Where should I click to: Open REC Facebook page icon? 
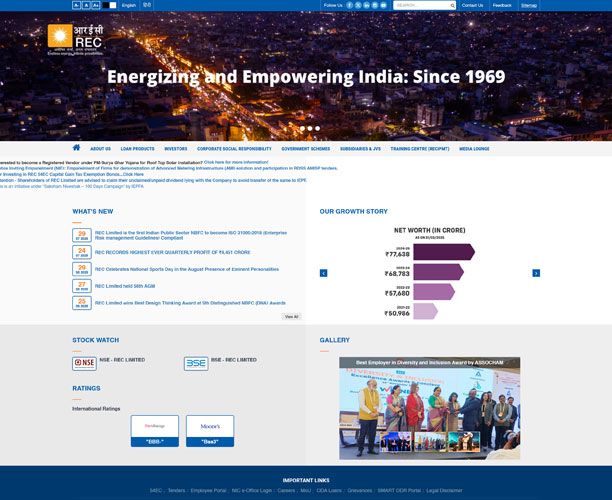point(350,5)
